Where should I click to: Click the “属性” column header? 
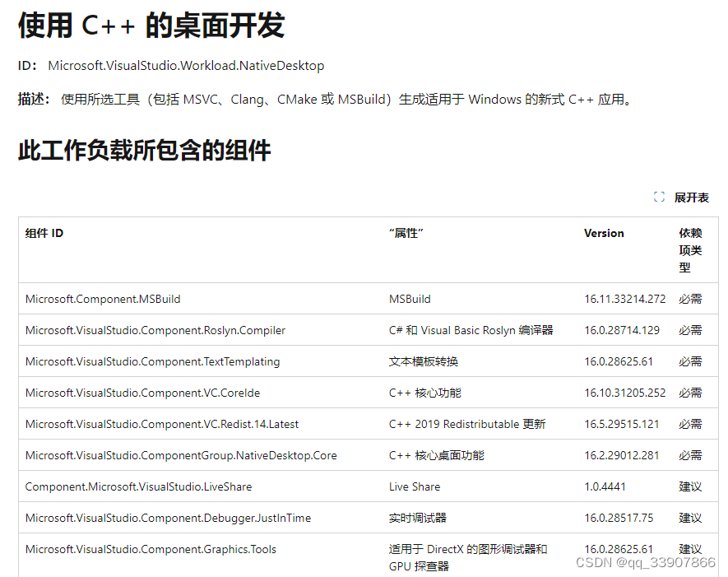pos(406,233)
